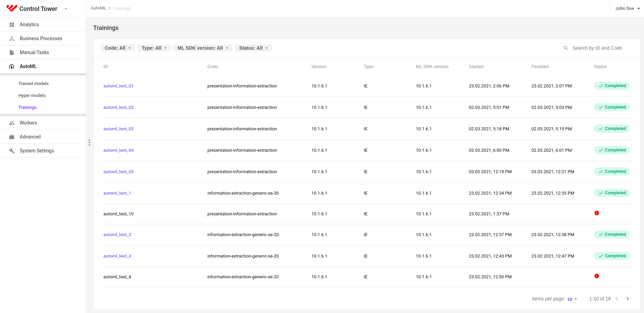Image resolution: width=644 pixels, height=313 pixels.
Task: Click the 1-10 of 19 pagination text
Action: 600,299
